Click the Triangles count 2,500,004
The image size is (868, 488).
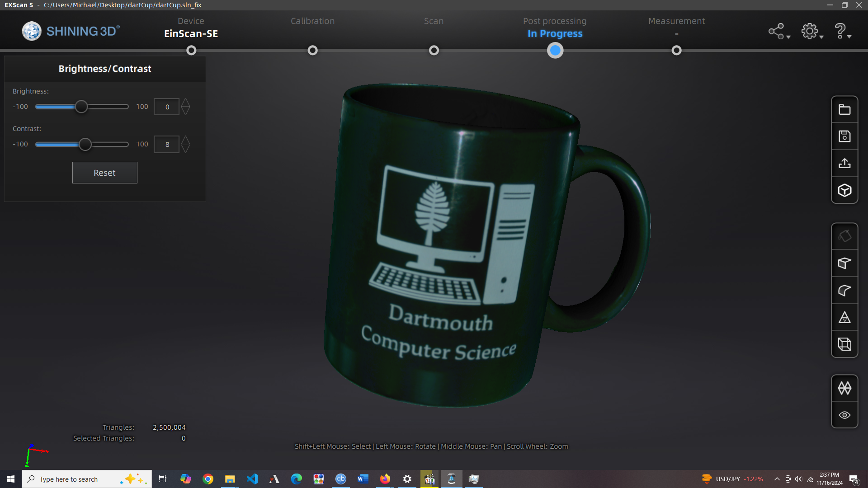169,427
